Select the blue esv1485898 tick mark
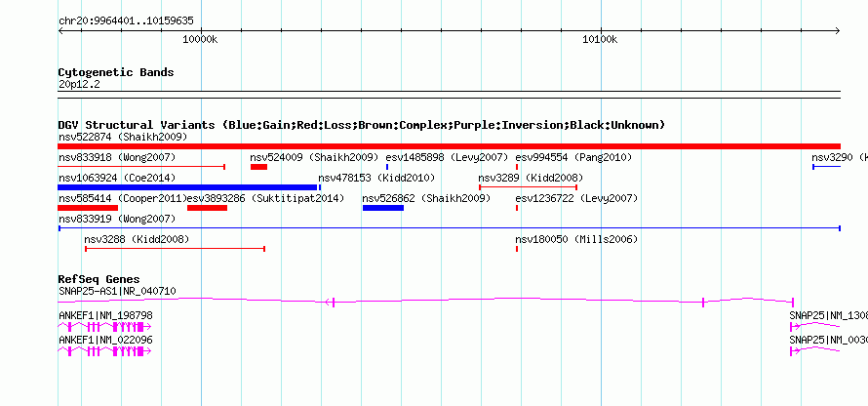The image size is (868, 406). [387, 167]
